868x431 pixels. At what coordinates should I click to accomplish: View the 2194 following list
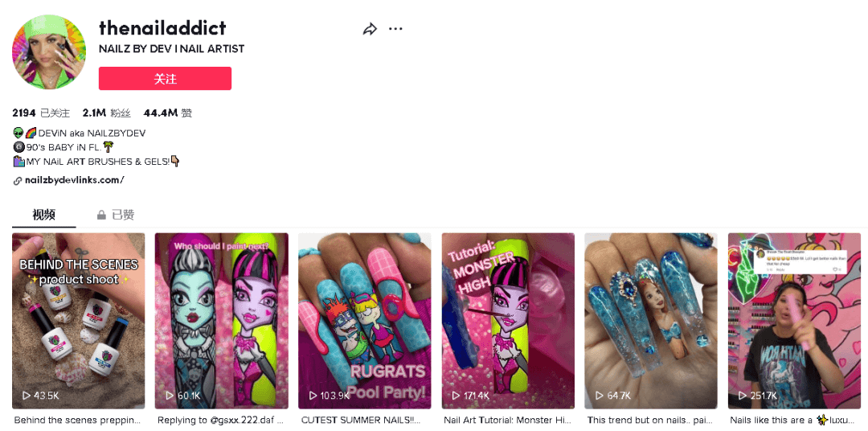(x=41, y=113)
